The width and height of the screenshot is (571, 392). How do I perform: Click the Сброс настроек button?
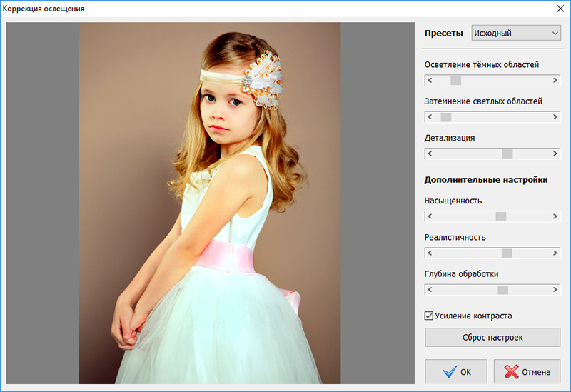[492, 337]
